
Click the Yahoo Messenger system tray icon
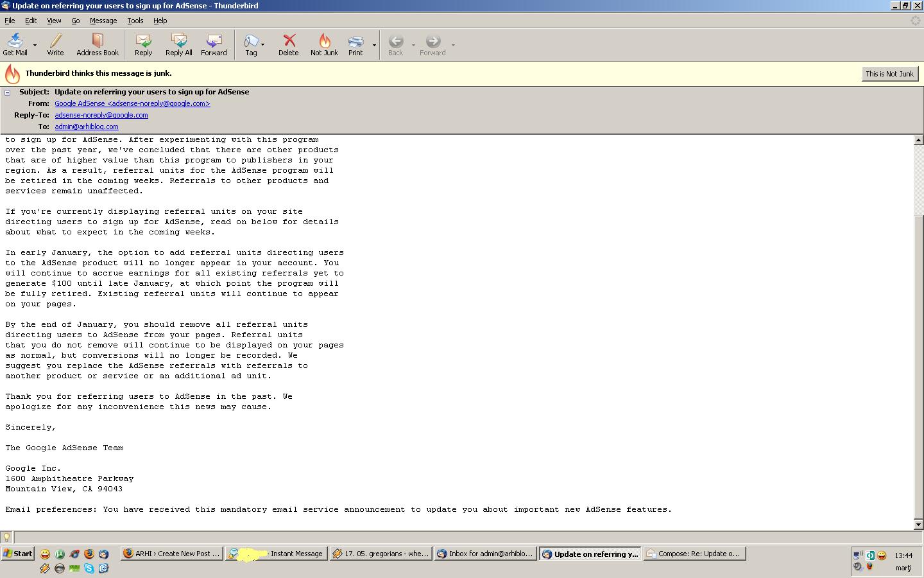pyautogui.click(x=882, y=556)
